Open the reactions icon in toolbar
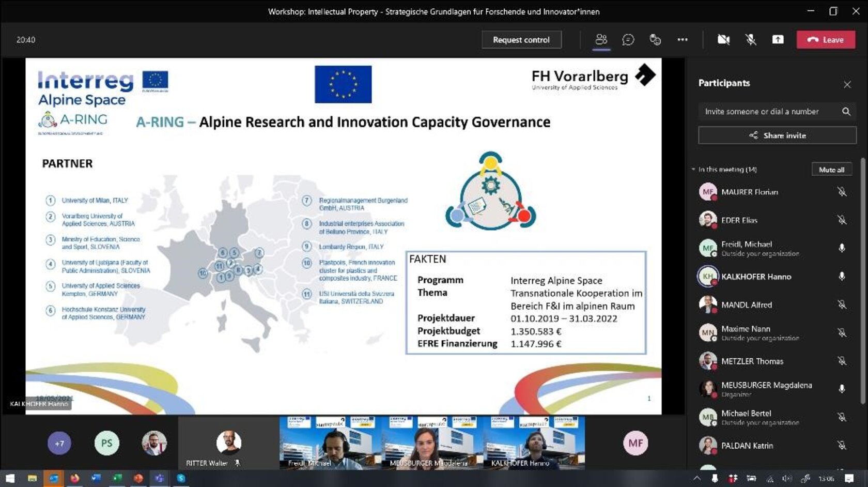Viewport: 868px width, 487px height. [655, 40]
